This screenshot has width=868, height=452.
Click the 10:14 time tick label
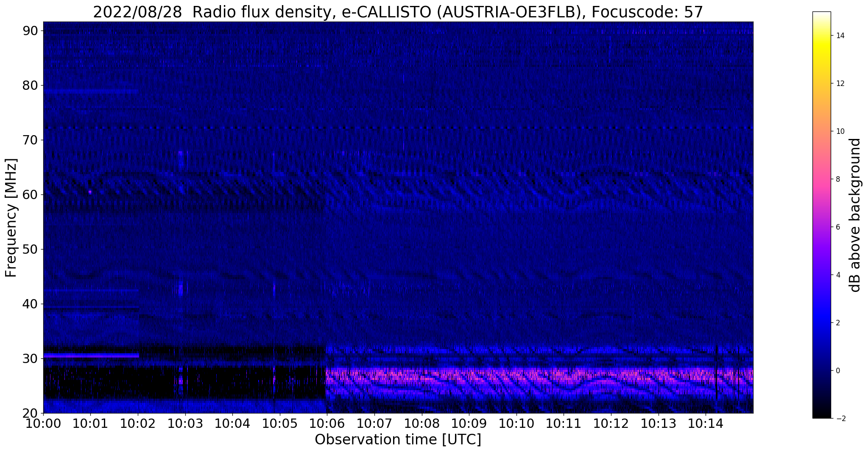point(706,423)
